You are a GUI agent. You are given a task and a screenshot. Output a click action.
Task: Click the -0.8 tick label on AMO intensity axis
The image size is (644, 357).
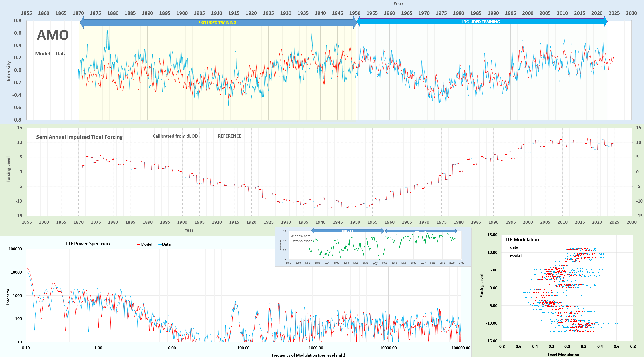(17, 120)
